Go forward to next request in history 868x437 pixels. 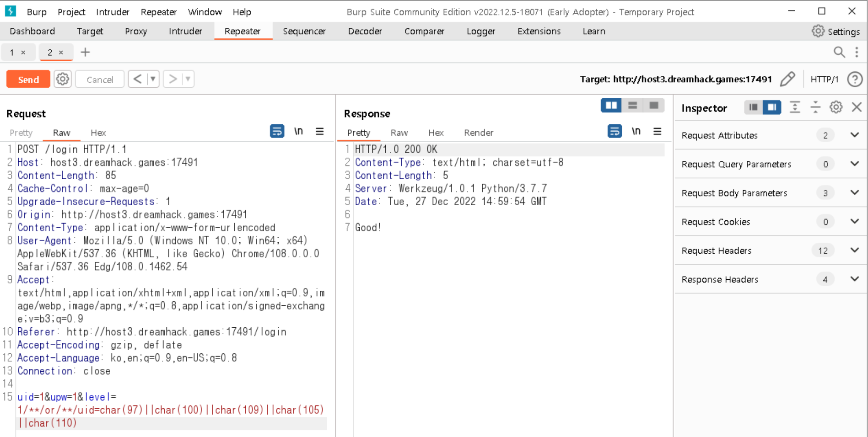[173, 79]
